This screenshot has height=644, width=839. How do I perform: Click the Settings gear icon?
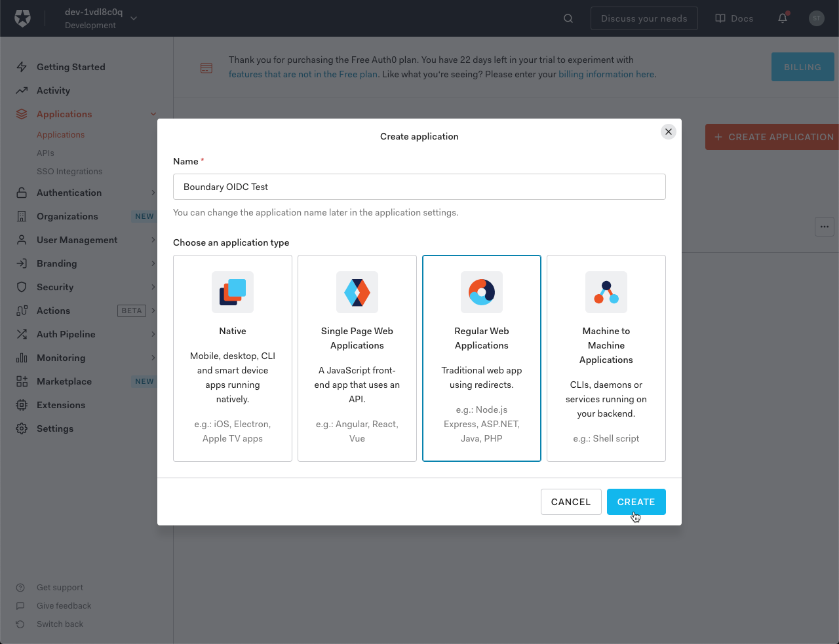pos(22,428)
